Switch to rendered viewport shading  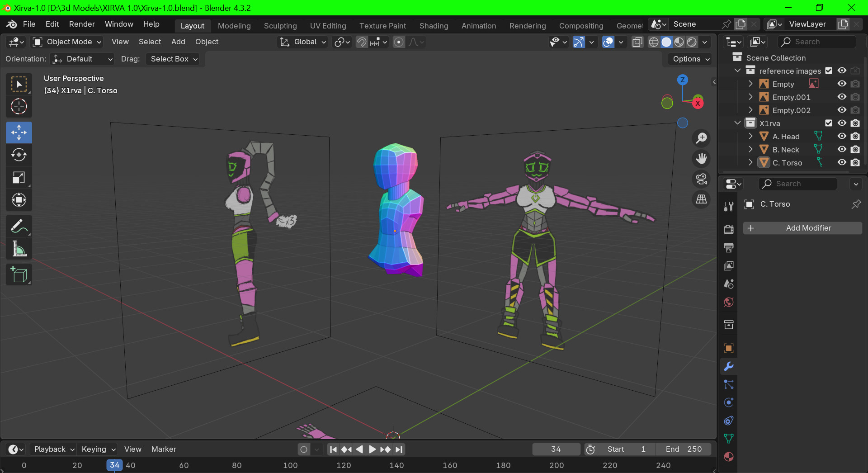click(x=692, y=42)
